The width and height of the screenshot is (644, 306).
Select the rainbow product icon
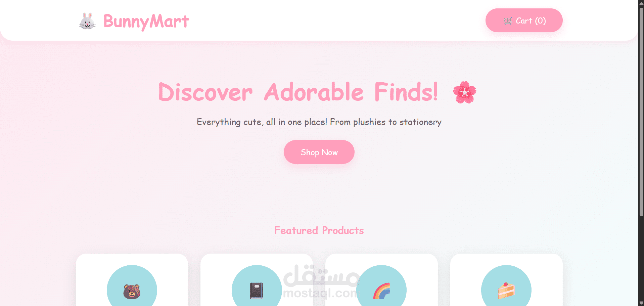[x=381, y=291]
